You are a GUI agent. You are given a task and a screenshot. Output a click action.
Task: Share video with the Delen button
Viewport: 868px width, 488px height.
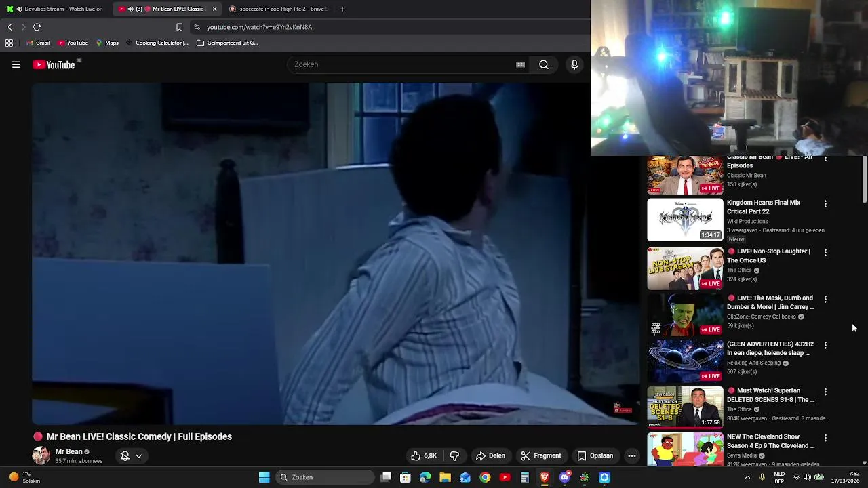[x=490, y=456]
